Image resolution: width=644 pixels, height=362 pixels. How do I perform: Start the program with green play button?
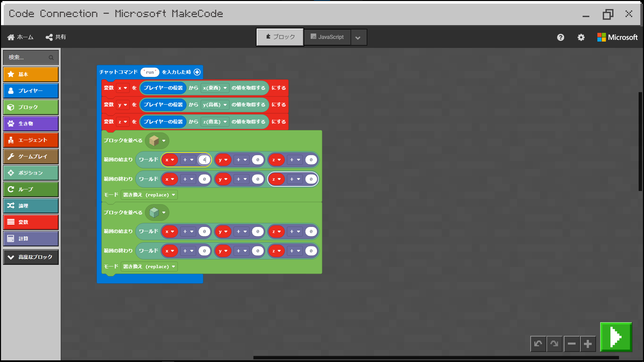tap(616, 337)
